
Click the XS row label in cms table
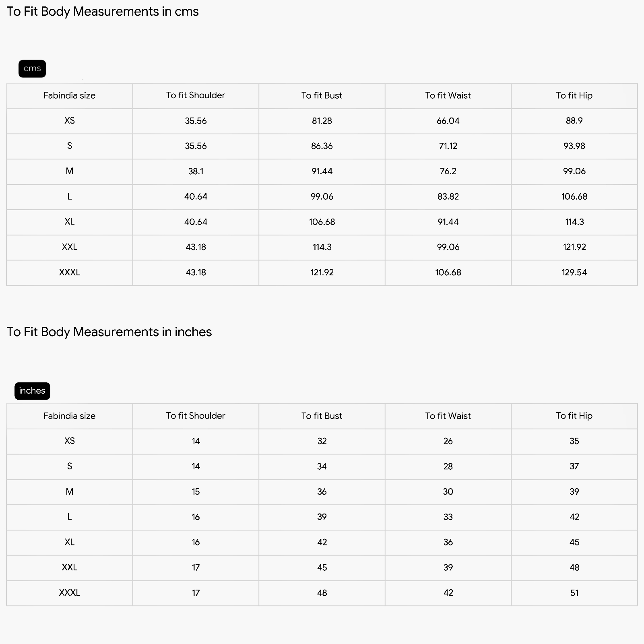(70, 121)
